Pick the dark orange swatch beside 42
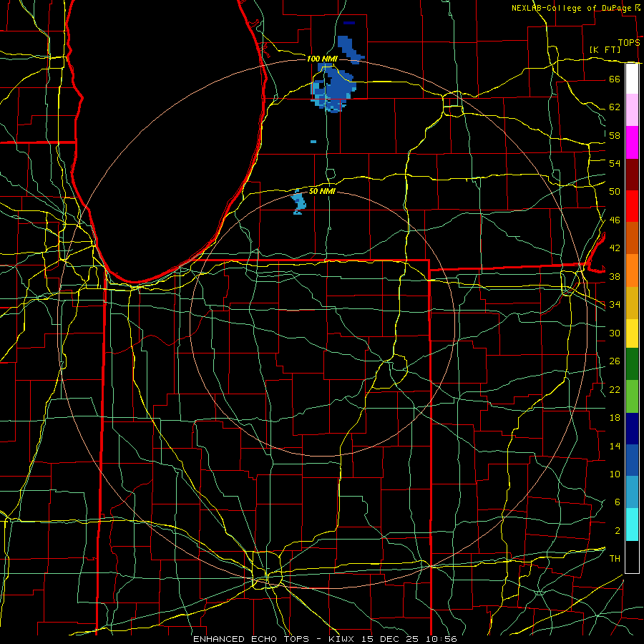Screen dimensions: 644x644 pyautogui.click(x=632, y=238)
